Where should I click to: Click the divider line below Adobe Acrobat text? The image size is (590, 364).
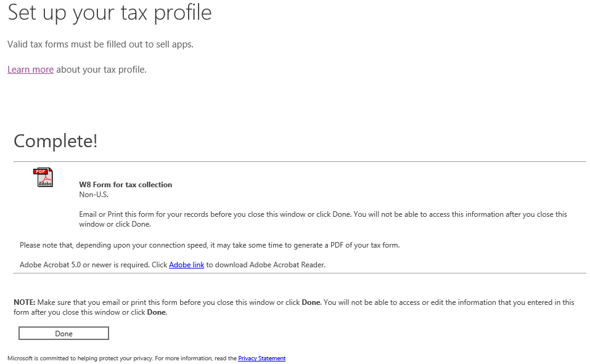point(300,273)
